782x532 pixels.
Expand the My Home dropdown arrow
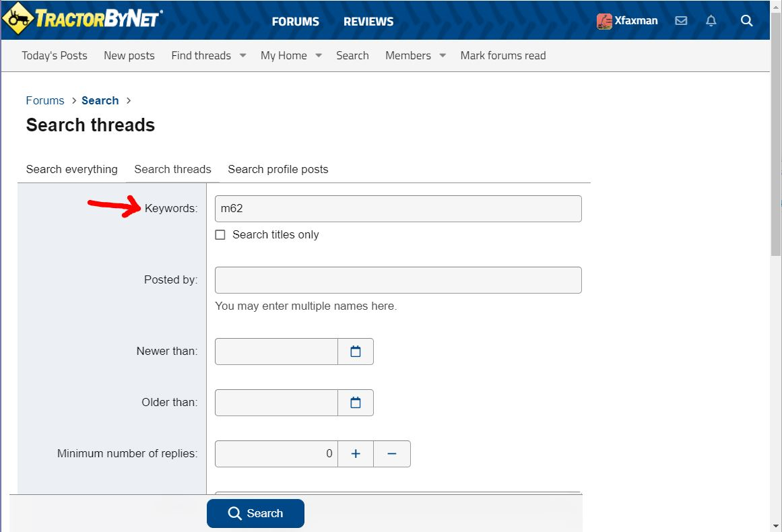[x=319, y=56]
